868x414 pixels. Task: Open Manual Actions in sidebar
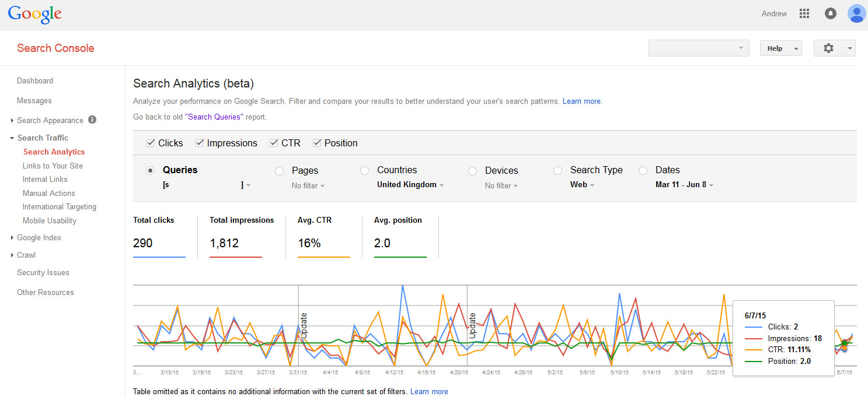49,193
